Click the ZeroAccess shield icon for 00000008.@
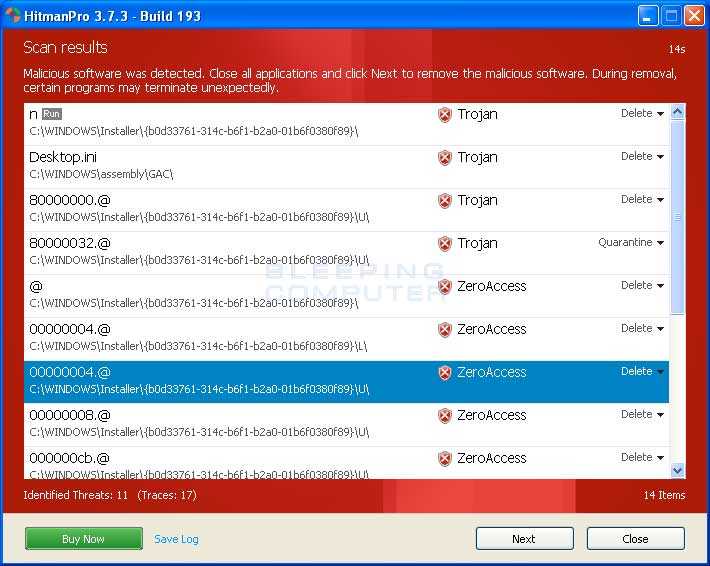 [445, 416]
